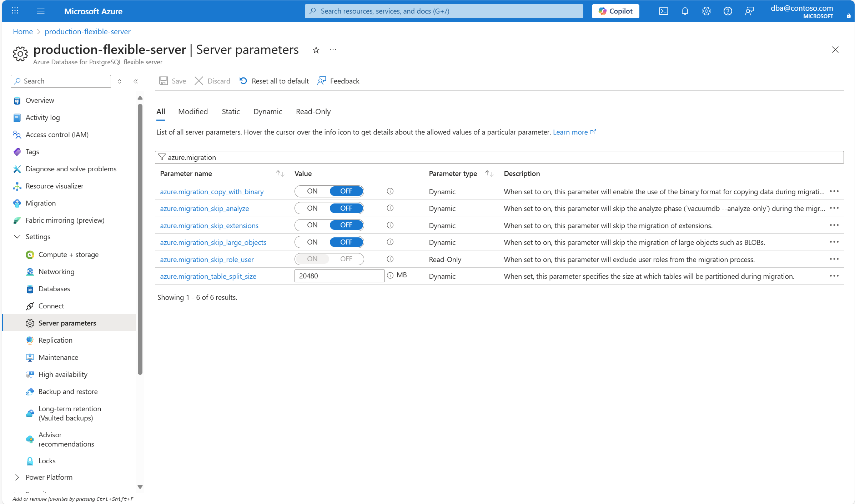Screen dimensions: 855x504
Task: Open the azure.migration_table_split_size parameter link
Action: coord(208,276)
